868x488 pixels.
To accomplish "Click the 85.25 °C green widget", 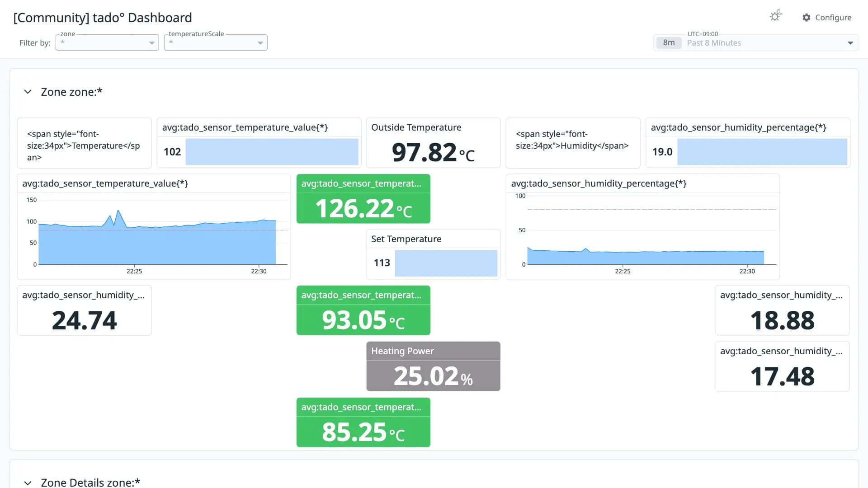I will [x=363, y=422].
